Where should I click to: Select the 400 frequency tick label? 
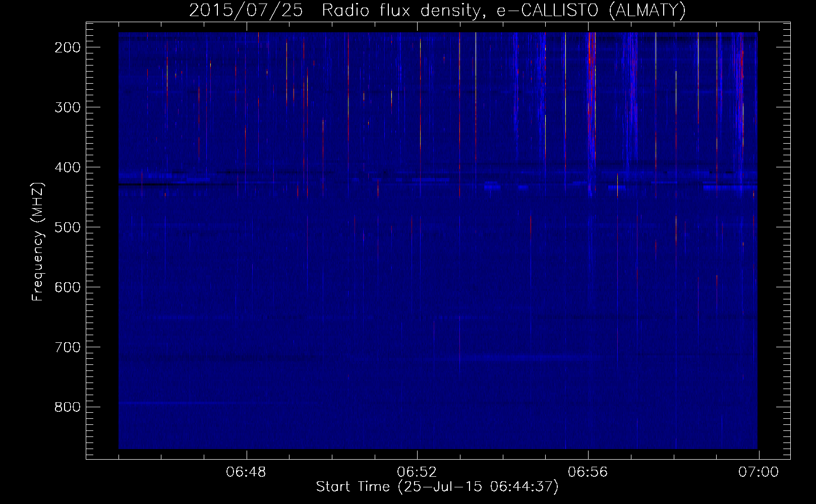(x=67, y=167)
